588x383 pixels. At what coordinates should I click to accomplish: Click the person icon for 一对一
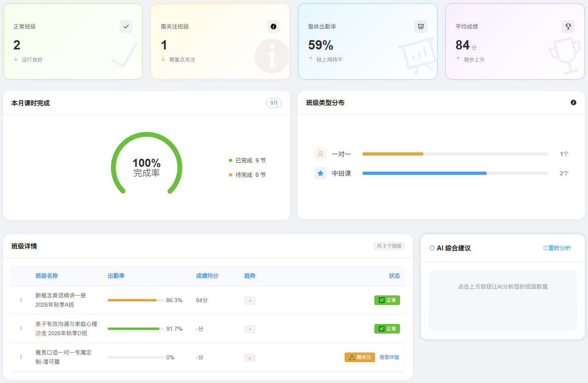click(321, 154)
